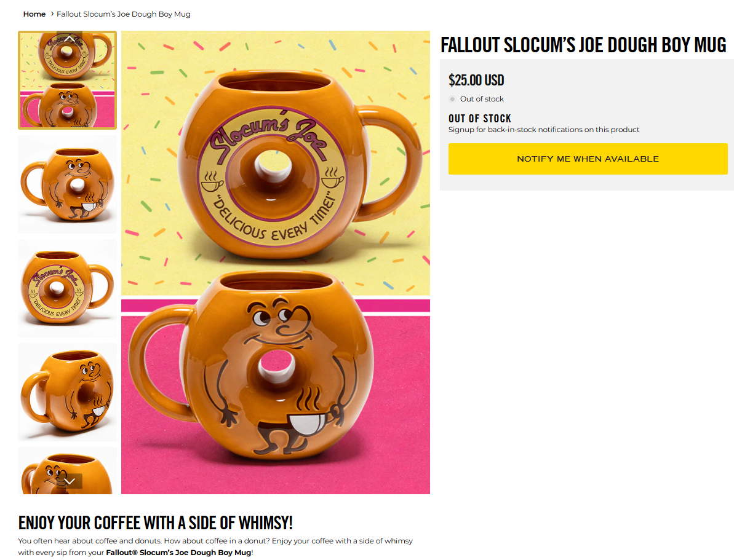Screen dimensions: 734x560
Task: Open the Home breadcrumb link
Action: pyautogui.click(x=34, y=14)
